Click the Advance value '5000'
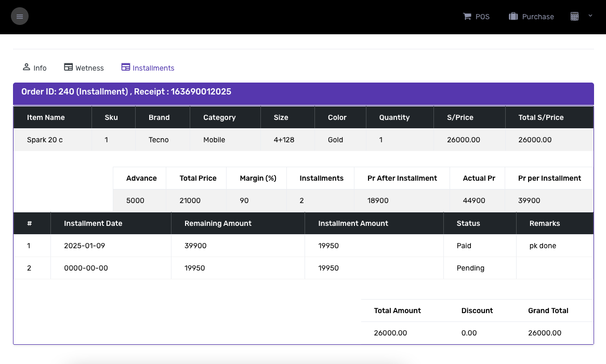Screen dimensions: 606x364 pyautogui.click(x=135, y=201)
